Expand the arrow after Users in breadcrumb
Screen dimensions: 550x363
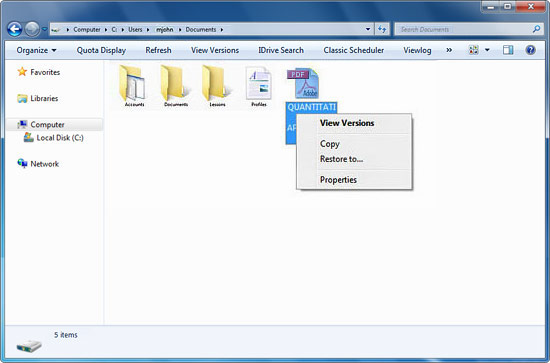click(x=148, y=30)
